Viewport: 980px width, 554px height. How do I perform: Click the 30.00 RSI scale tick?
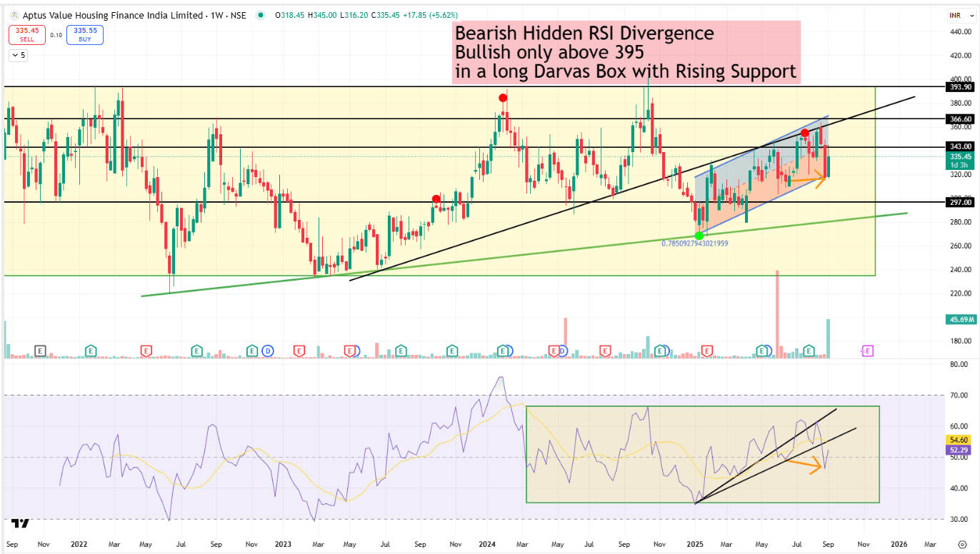click(x=959, y=519)
